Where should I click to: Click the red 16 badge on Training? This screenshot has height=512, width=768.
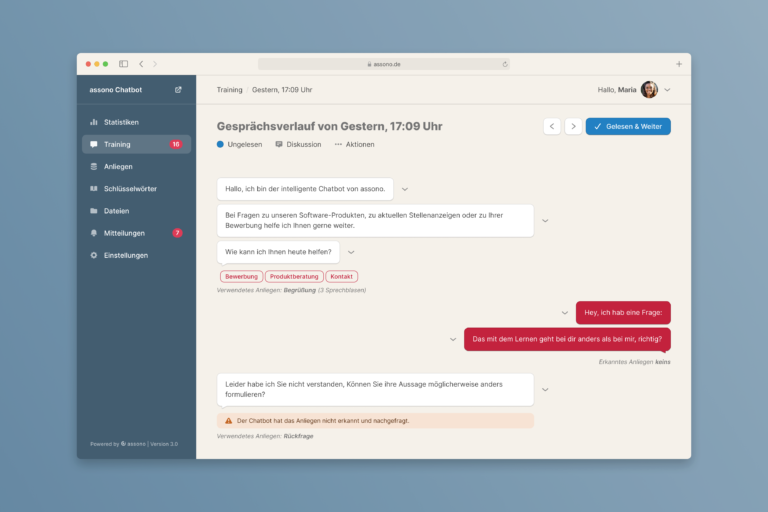pyautogui.click(x=176, y=144)
